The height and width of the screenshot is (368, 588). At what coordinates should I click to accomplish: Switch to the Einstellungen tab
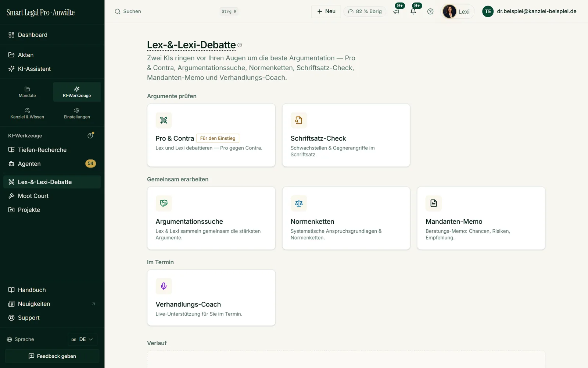77,113
